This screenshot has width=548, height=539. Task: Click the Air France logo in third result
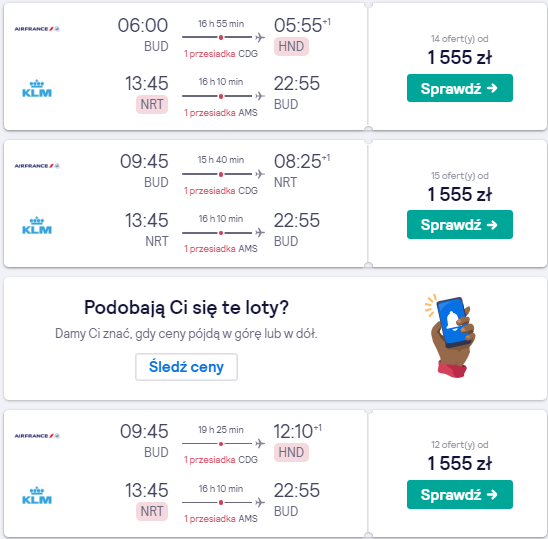(37, 436)
